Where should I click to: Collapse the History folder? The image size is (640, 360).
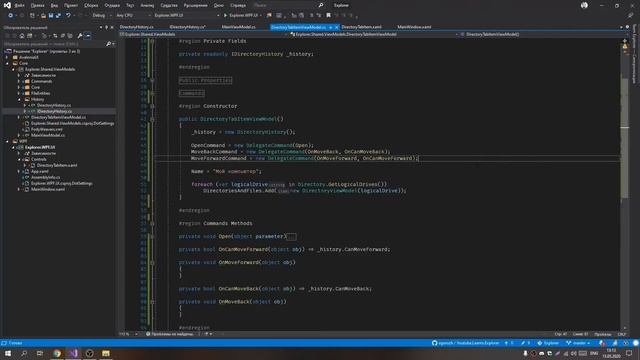pyautogui.click(x=19, y=99)
